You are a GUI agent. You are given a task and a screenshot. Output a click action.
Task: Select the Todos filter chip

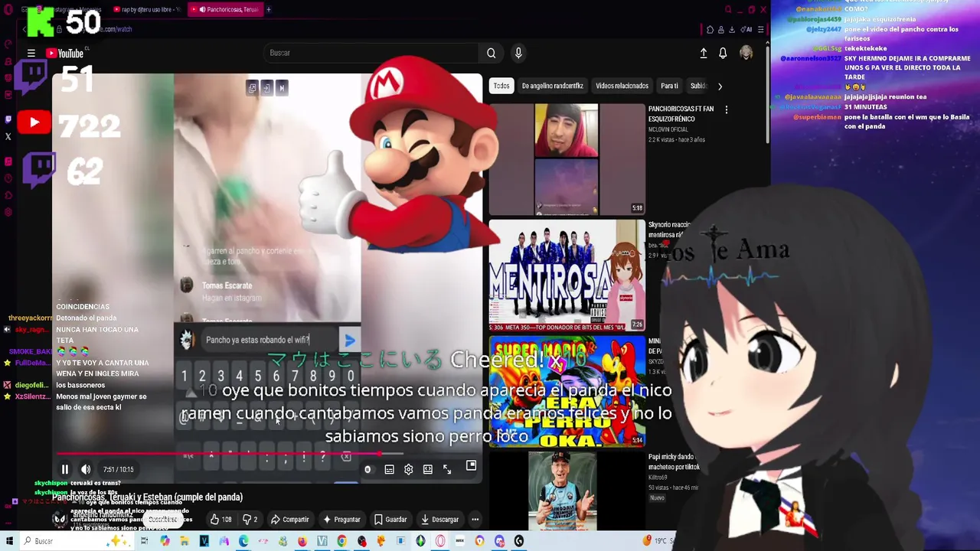pyautogui.click(x=501, y=86)
